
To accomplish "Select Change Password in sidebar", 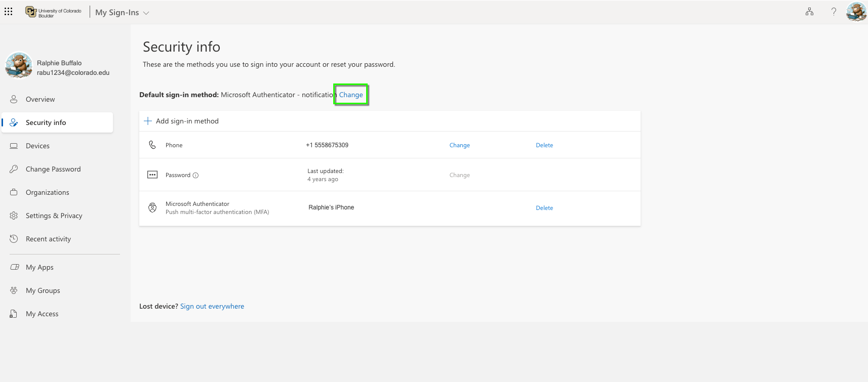I will click(x=53, y=169).
